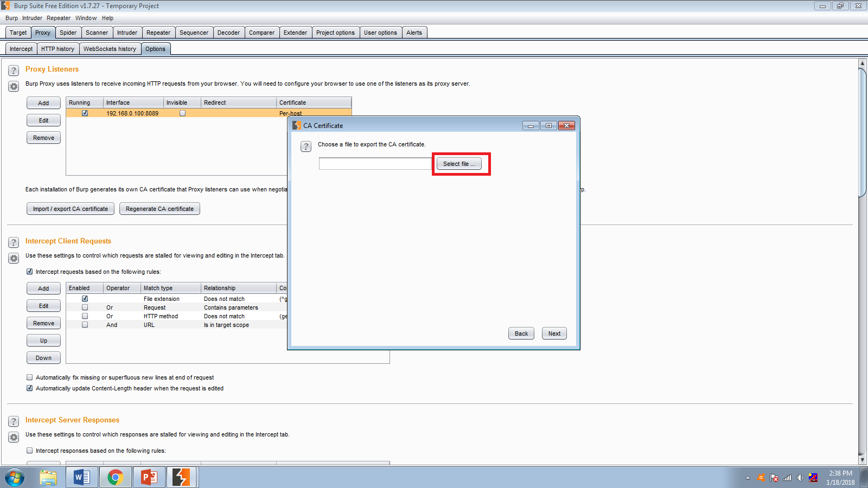Click Burp logo in CA Certificate title bar
Viewport: 868px width, 488px height.
coord(296,125)
